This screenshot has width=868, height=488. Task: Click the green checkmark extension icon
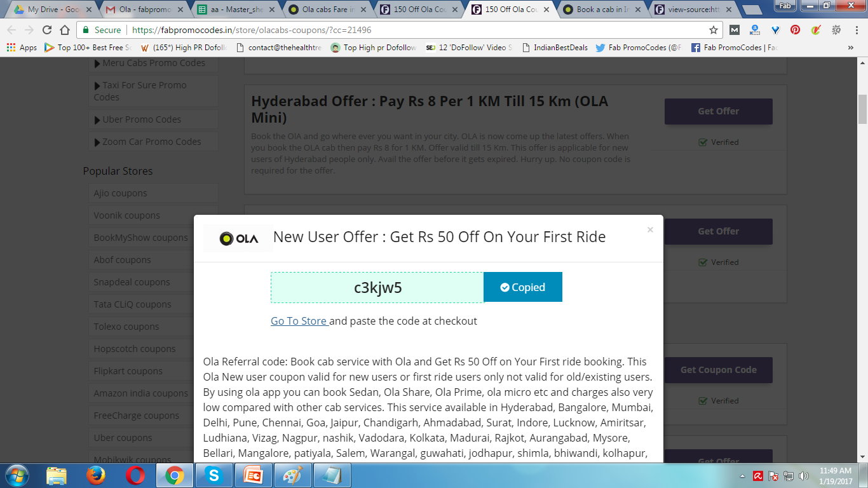(x=816, y=30)
